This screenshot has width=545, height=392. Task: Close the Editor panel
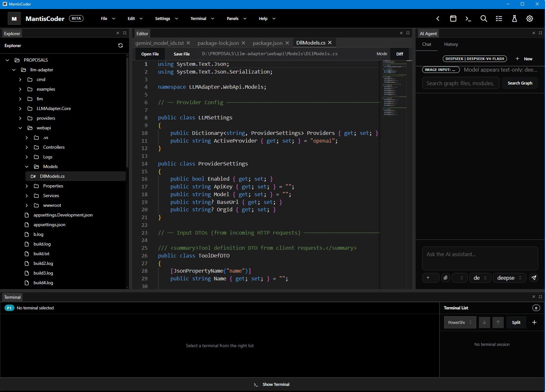(x=401, y=33)
